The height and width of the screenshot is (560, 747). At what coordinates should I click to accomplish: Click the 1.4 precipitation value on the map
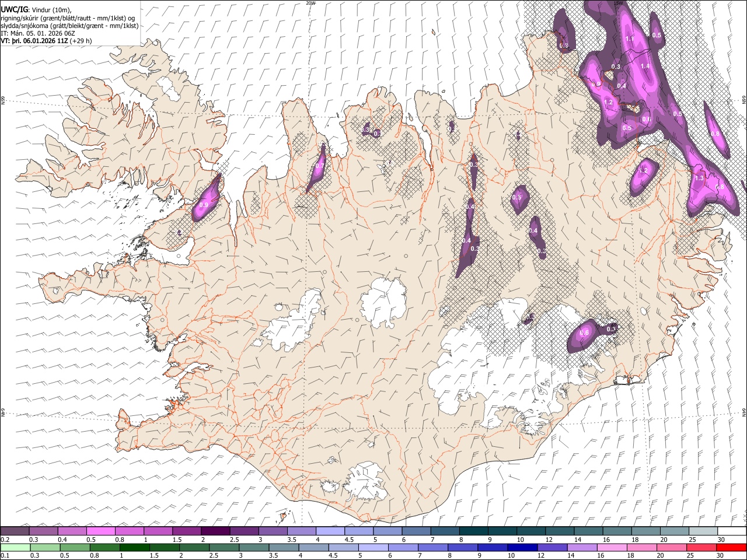[645, 66]
